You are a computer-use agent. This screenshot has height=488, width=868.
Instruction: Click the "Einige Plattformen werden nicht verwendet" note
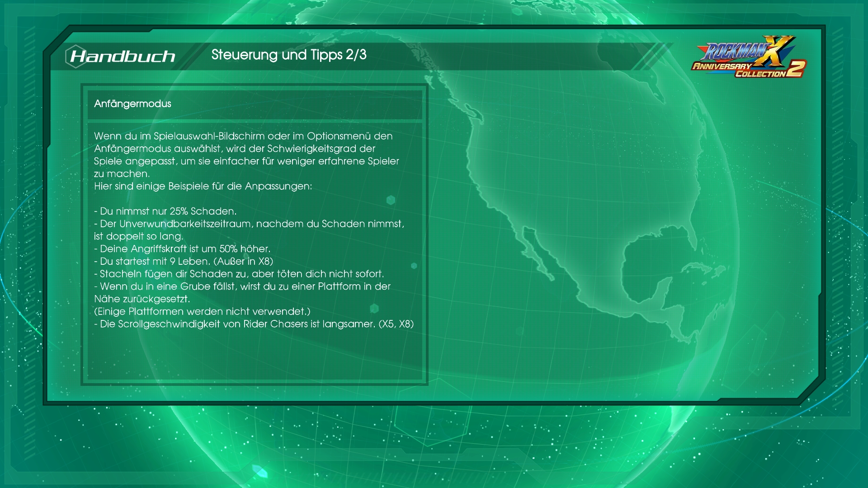[202, 311]
